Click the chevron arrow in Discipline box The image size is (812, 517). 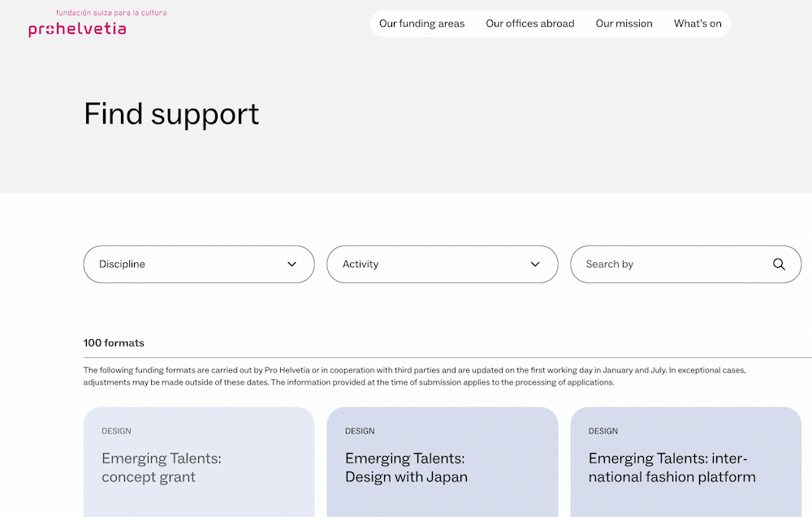pos(292,264)
